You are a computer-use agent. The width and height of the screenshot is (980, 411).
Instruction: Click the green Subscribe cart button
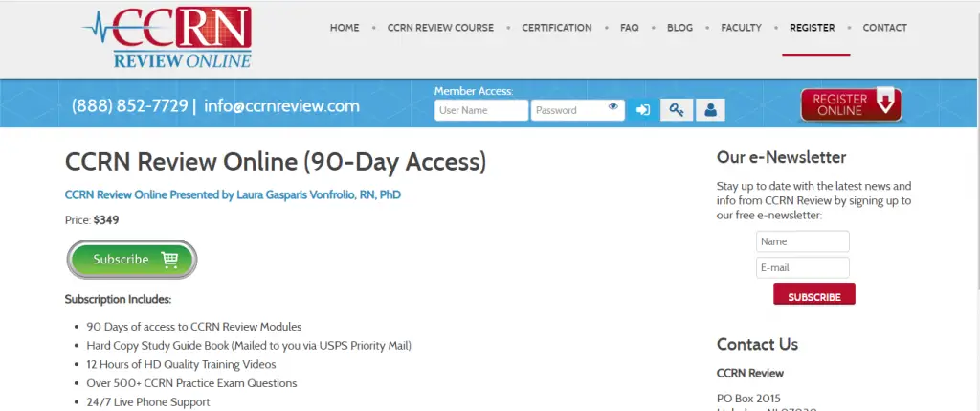point(132,260)
